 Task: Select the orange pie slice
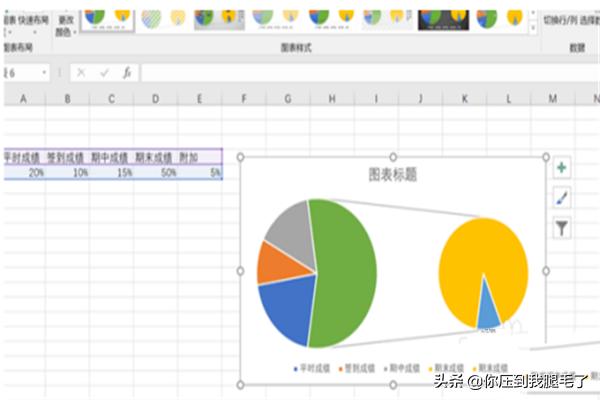[277, 265]
